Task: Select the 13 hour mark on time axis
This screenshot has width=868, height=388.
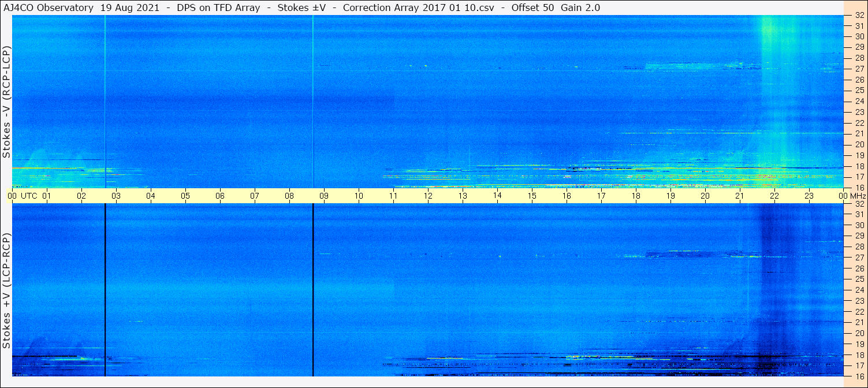Action: click(463, 196)
